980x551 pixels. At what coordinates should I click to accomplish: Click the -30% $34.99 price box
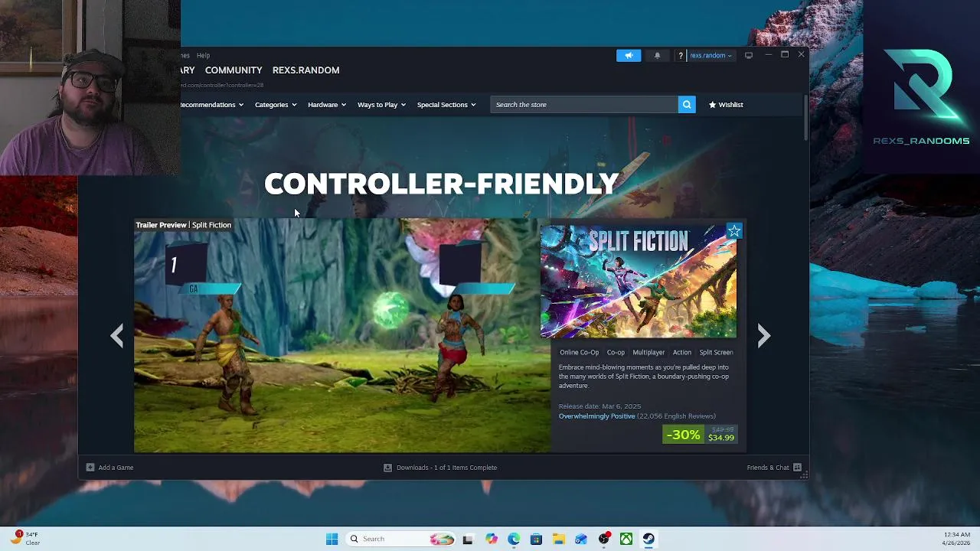(x=701, y=435)
